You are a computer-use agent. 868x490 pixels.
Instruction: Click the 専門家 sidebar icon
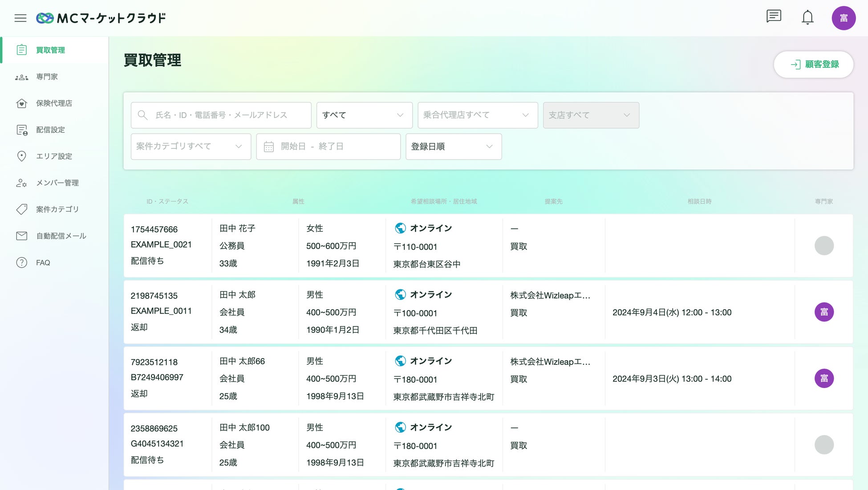21,77
